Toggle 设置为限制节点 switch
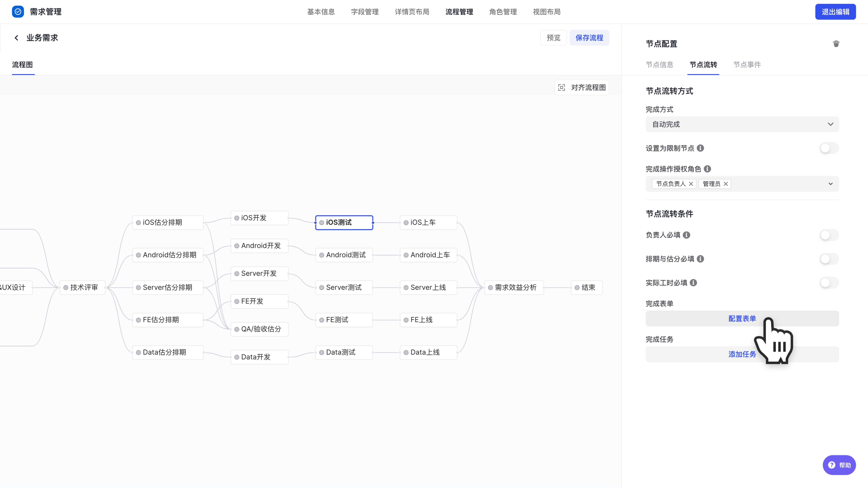868x488 pixels. pyautogui.click(x=829, y=148)
